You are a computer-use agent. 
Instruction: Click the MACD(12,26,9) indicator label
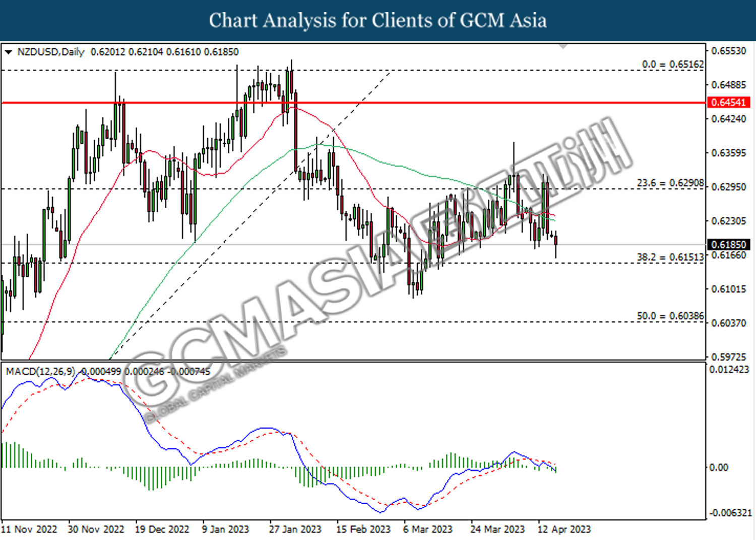[x=40, y=372]
